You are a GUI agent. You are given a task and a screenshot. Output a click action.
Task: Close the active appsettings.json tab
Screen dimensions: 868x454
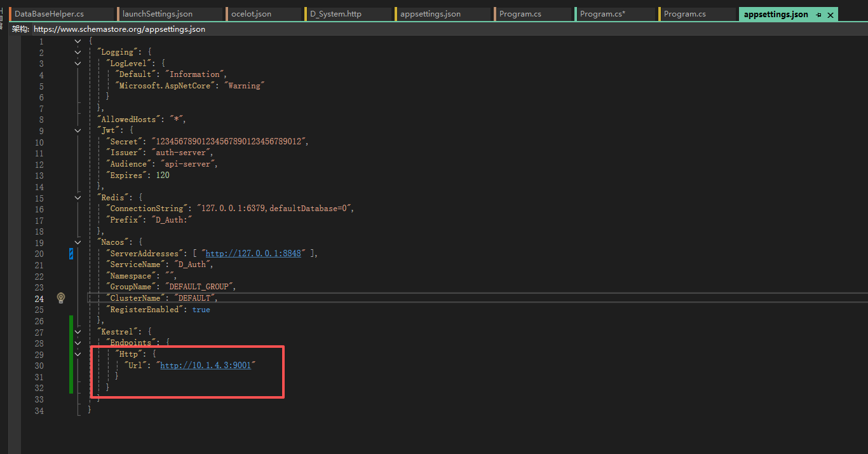point(830,14)
